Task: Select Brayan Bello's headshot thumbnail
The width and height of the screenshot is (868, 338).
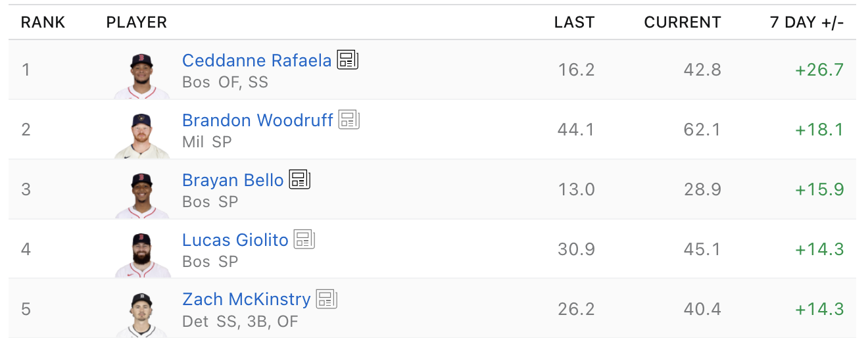Action: click(142, 195)
